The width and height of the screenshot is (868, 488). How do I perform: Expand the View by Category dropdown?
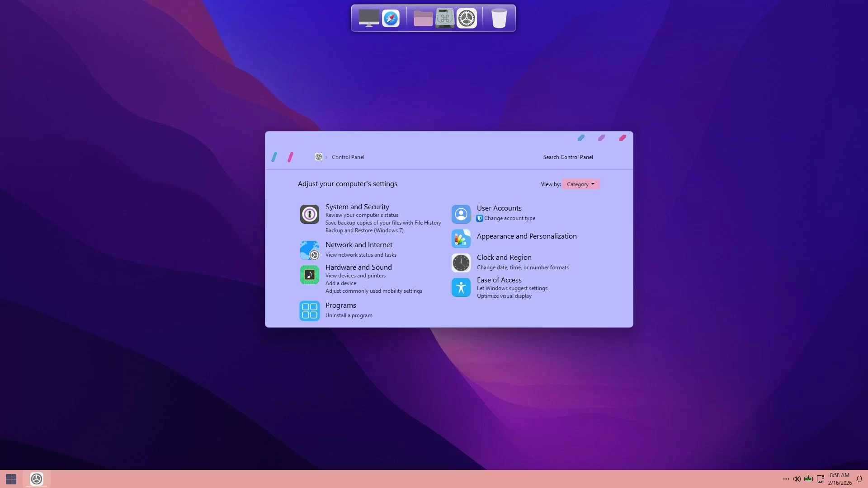pyautogui.click(x=580, y=184)
